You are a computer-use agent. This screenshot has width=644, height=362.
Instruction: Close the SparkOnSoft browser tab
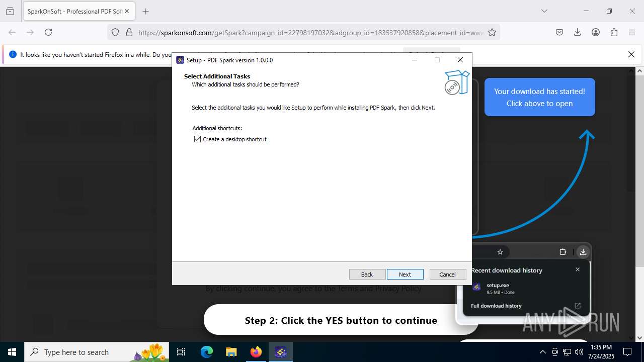coord(126,11)
